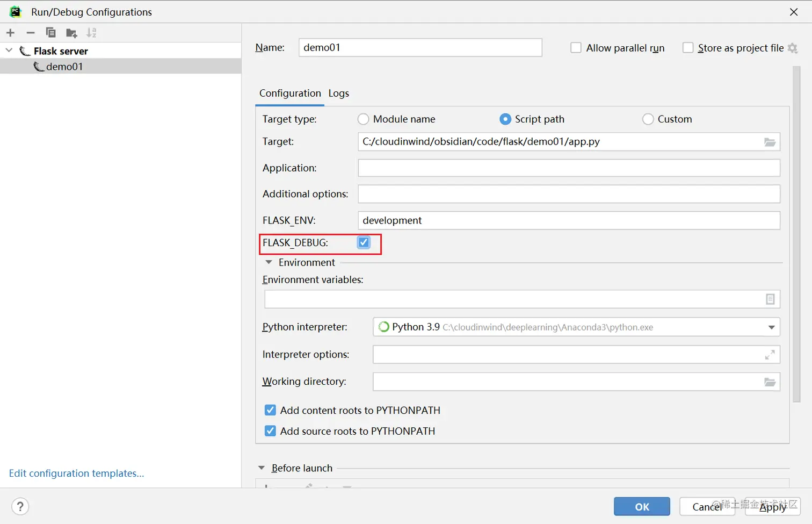Open the Python interpreter dropdown
This screenshot has height=524, width=812.
pos(771,327)
